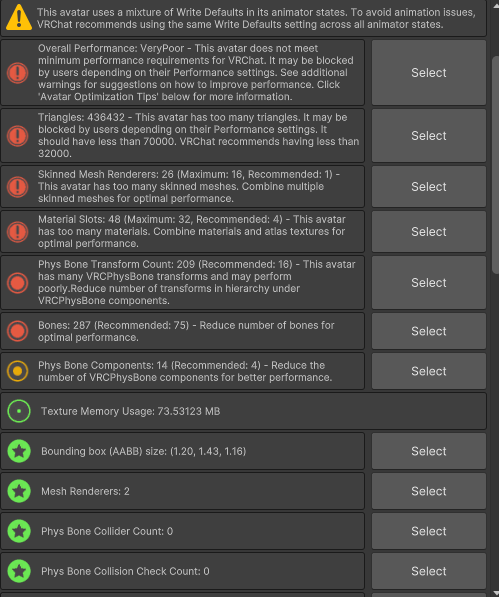Select meshes for the Triangles warning
Viewport: 499px width, 597px height.
point(429,136)
